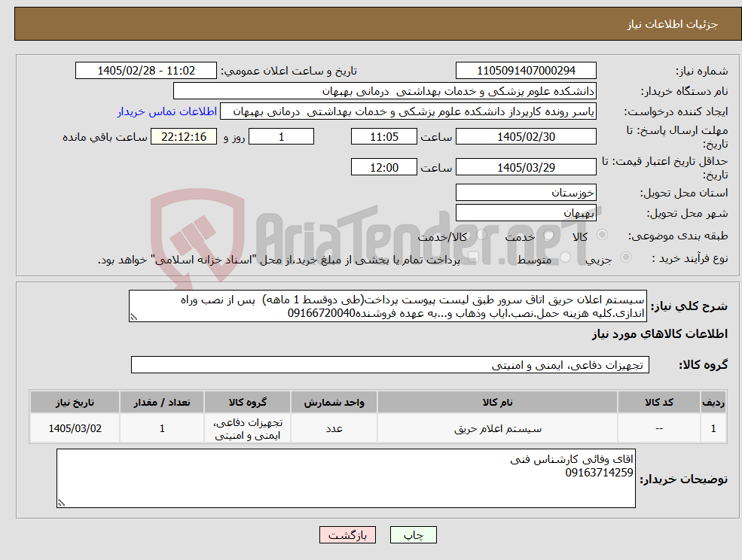Open the اطلاعات تماس خریدار link

click(167, 111)
